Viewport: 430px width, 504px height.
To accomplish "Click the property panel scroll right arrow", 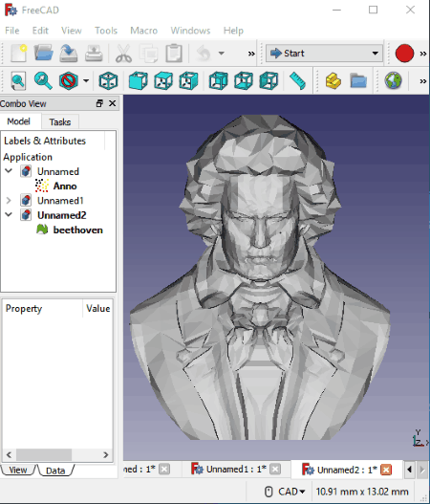I will coord(106,455).
